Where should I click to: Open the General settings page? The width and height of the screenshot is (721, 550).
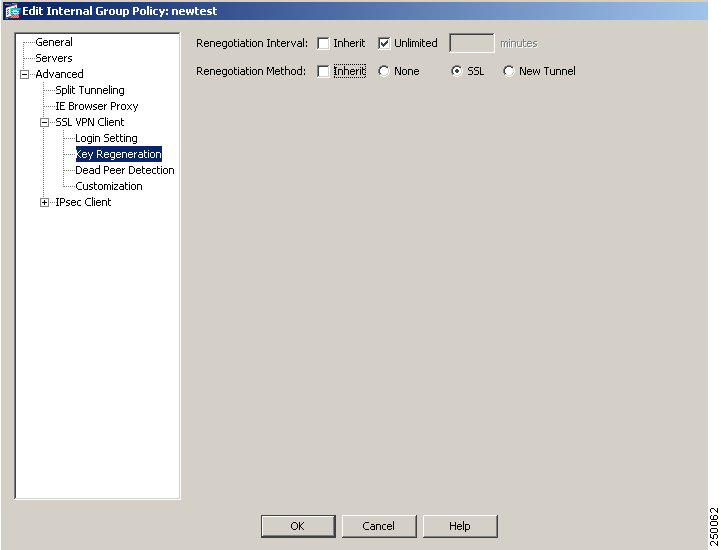[x=54, y=42]
